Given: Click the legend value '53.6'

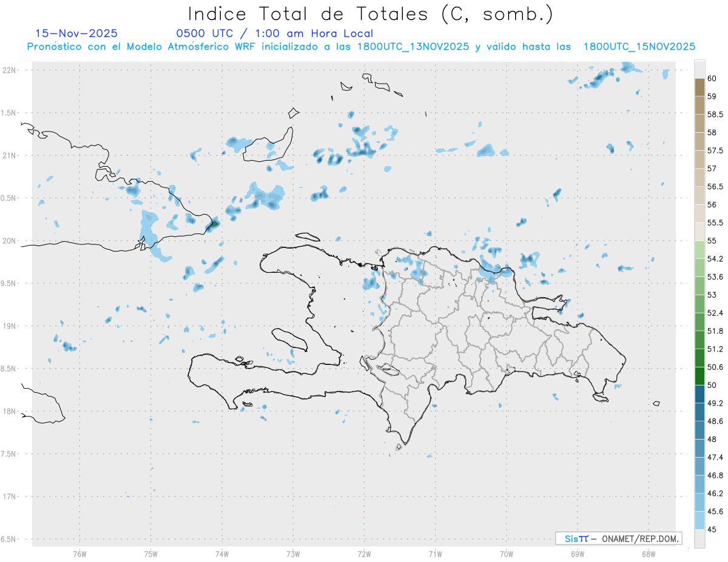Looking at the screenshot, I should coord(715,277).
